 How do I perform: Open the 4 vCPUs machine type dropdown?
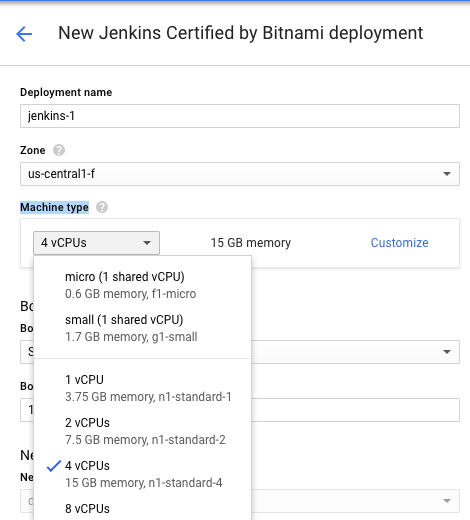[96, 243]
